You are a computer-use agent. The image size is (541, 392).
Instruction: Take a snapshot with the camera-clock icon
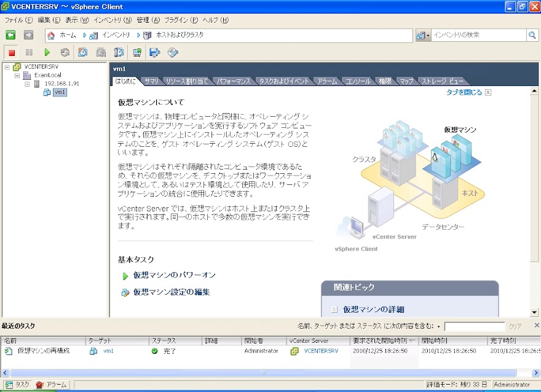[x=82, y=52]
